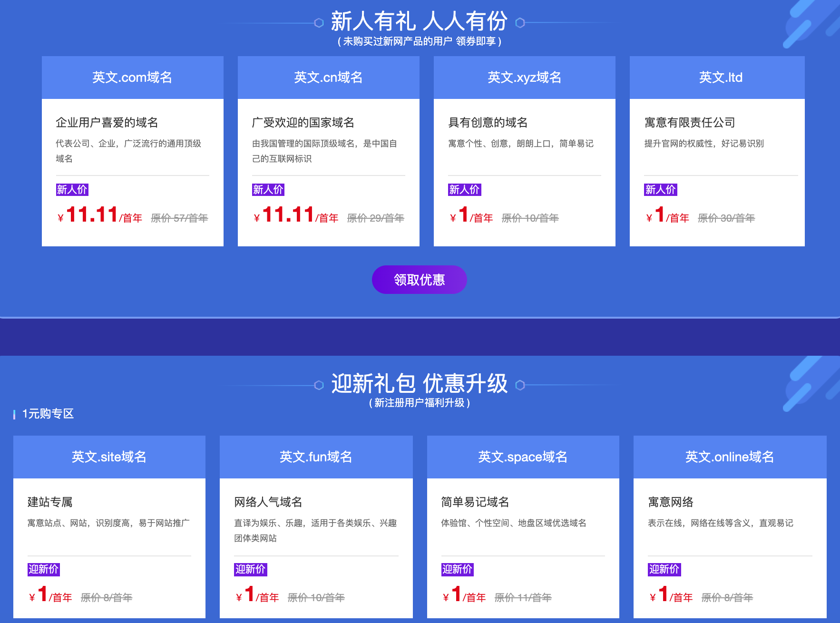Open the 英文.space域名 offer card
Image resolution: width=840 pixels, height=623 pixels.
tap(523, 457)
